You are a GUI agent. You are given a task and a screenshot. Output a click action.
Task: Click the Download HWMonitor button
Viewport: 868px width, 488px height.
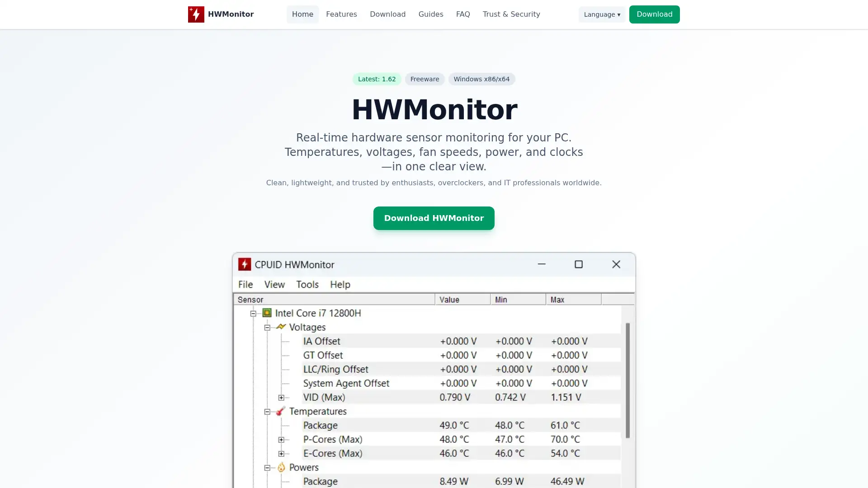(434, 218)
